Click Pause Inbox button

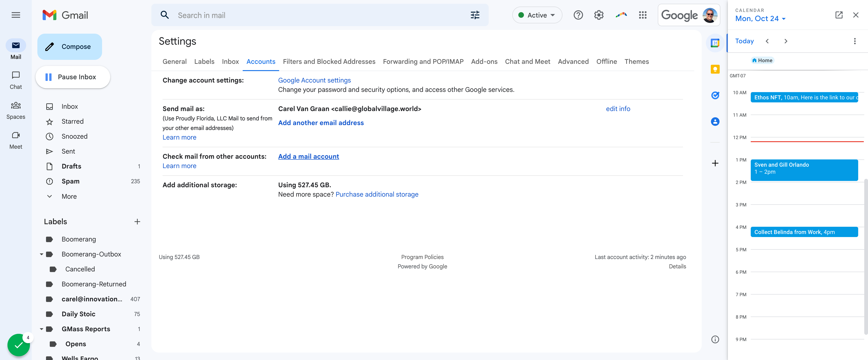click(72, 77)
